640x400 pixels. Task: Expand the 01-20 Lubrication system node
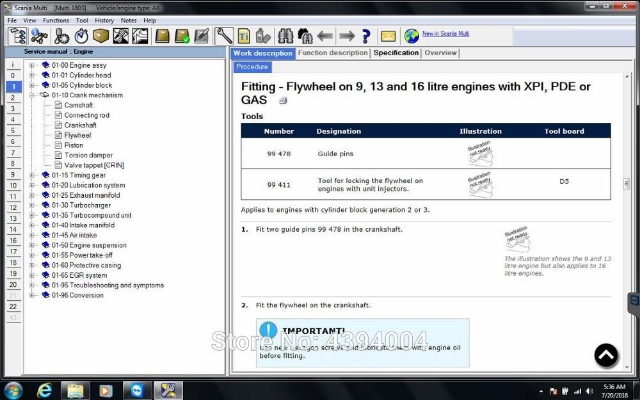click(x=31, y=185)
